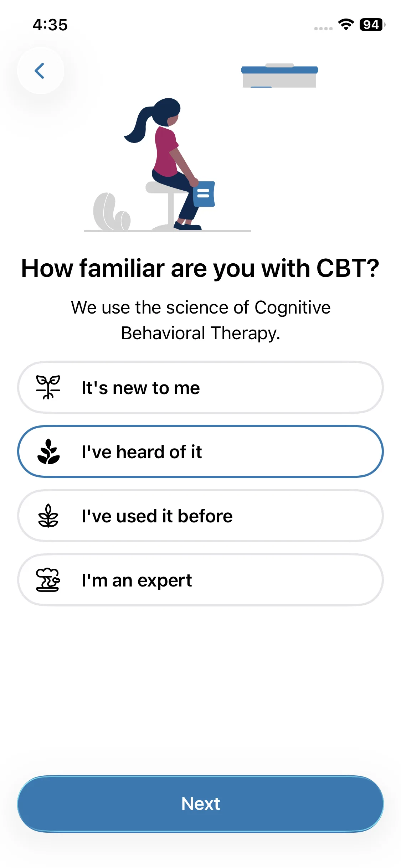
Task: Tap the Cognitive Behavioral Therapy description text
Action: point(200,320)
